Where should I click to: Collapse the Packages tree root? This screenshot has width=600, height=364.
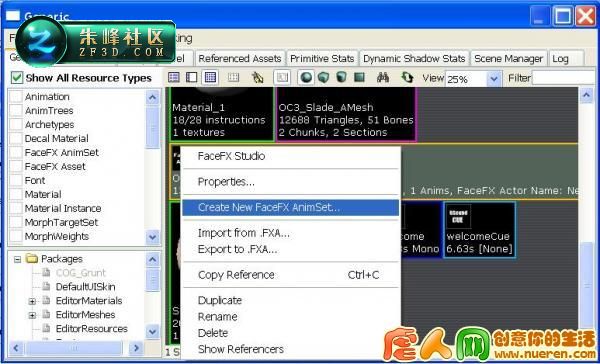tap(17, 259)
